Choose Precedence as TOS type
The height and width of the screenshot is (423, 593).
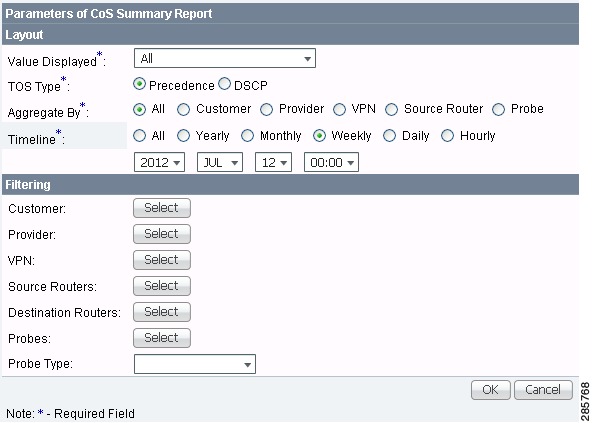click(x=139, y=84)
